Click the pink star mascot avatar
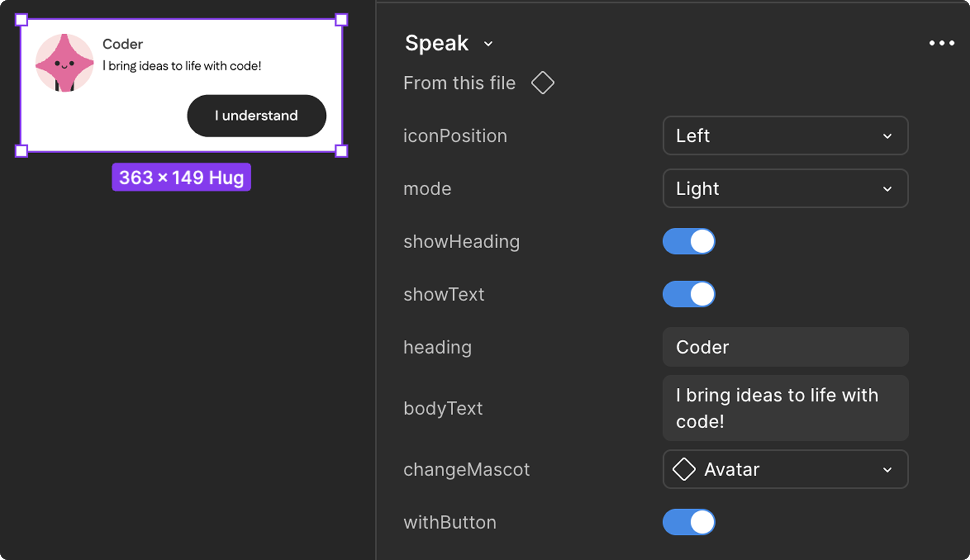The height and width of the screenshot is (560, 970). pos(65,63)
